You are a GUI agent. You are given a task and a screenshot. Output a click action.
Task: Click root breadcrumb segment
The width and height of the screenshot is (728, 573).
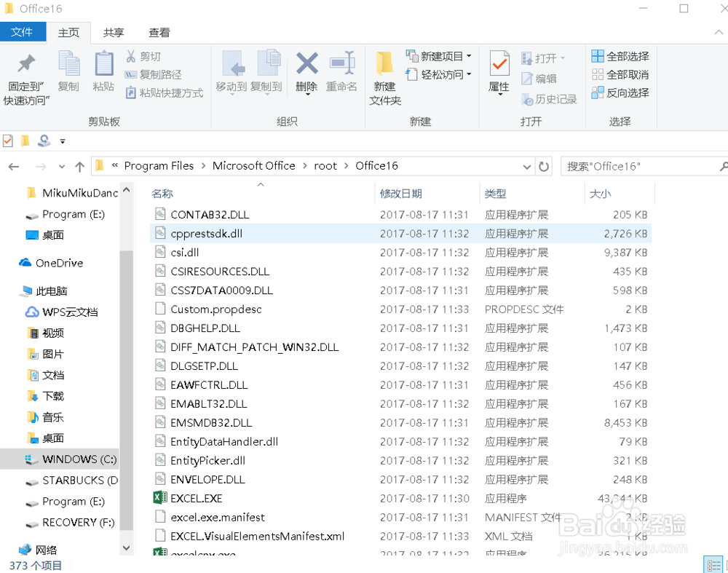pos(325,166)
